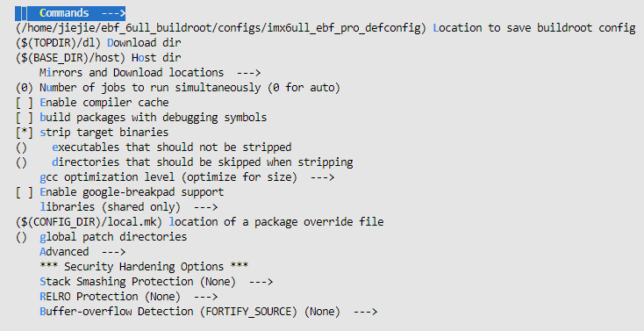
Task: Open the Advanced submenu
Action: [82, 252]
